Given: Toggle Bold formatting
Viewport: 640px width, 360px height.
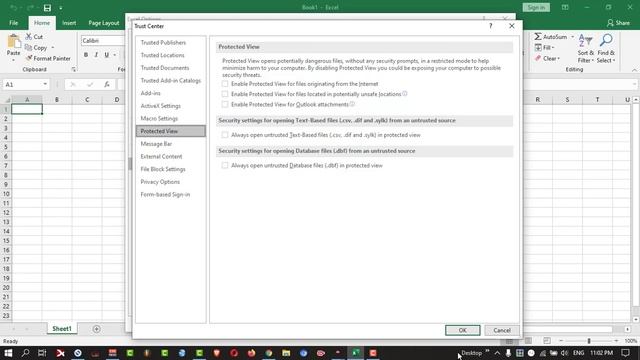Looking at the screenshot, I should (x=86, y=55).
